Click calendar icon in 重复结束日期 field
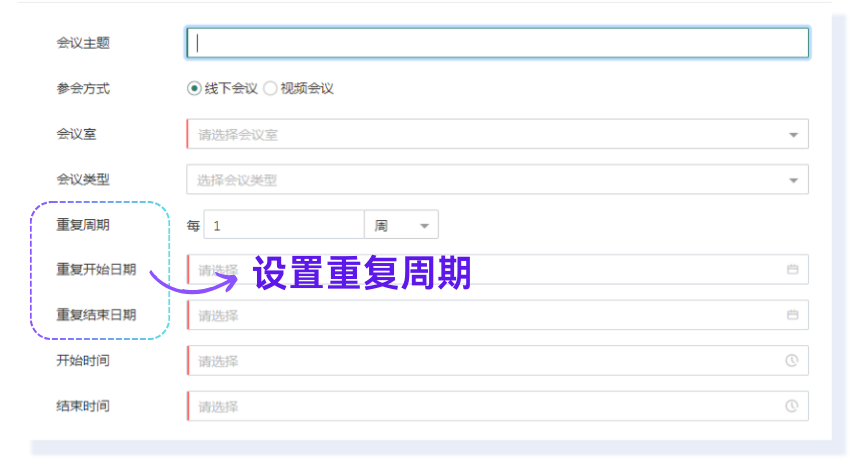 [792, 315]
